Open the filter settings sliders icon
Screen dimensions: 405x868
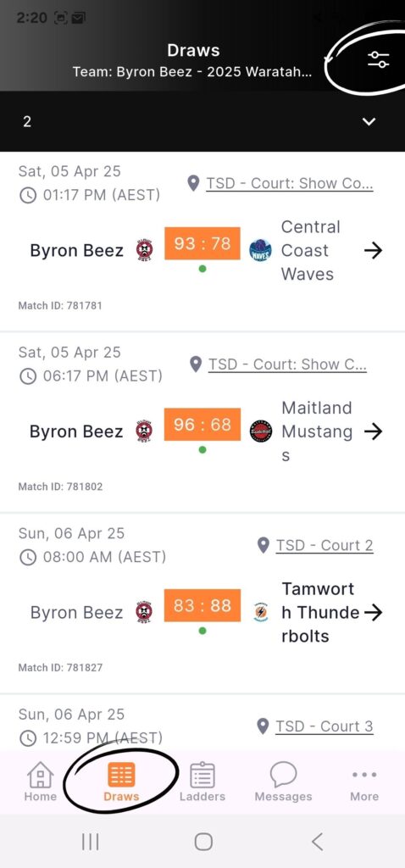379,59
